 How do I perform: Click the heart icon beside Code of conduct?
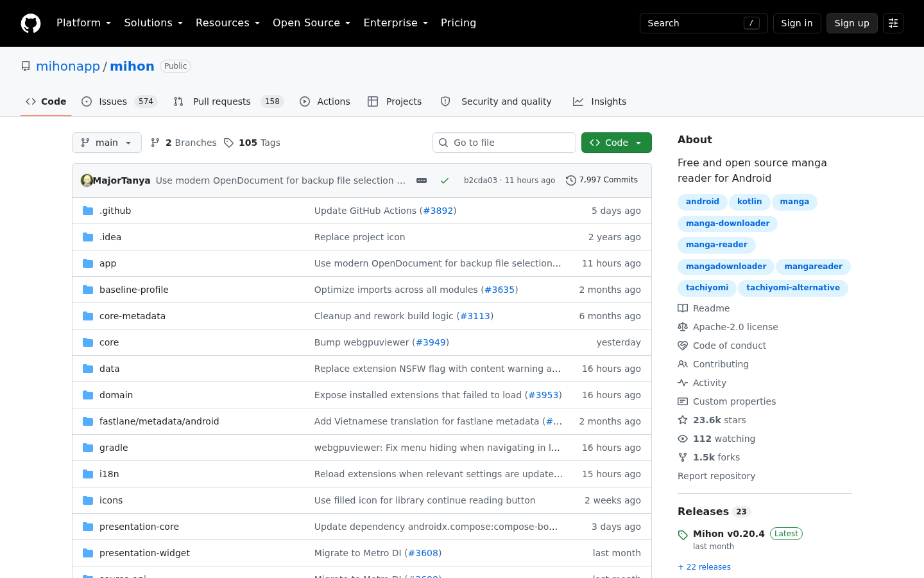(x=683, y=346)
